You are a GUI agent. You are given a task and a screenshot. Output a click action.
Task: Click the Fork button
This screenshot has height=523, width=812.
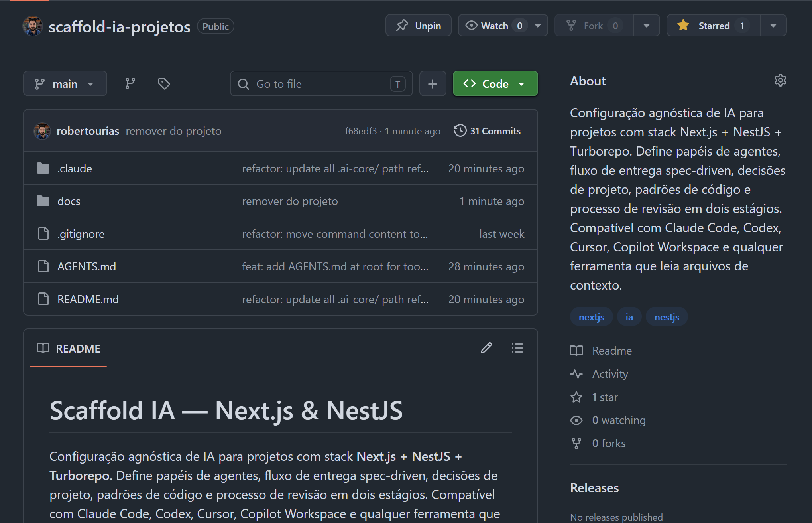tap(594, 26)
